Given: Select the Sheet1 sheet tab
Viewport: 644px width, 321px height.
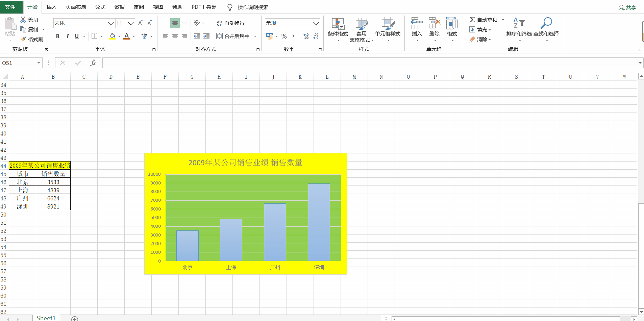Looking at the screenshot, I should (x=46, y=318).
